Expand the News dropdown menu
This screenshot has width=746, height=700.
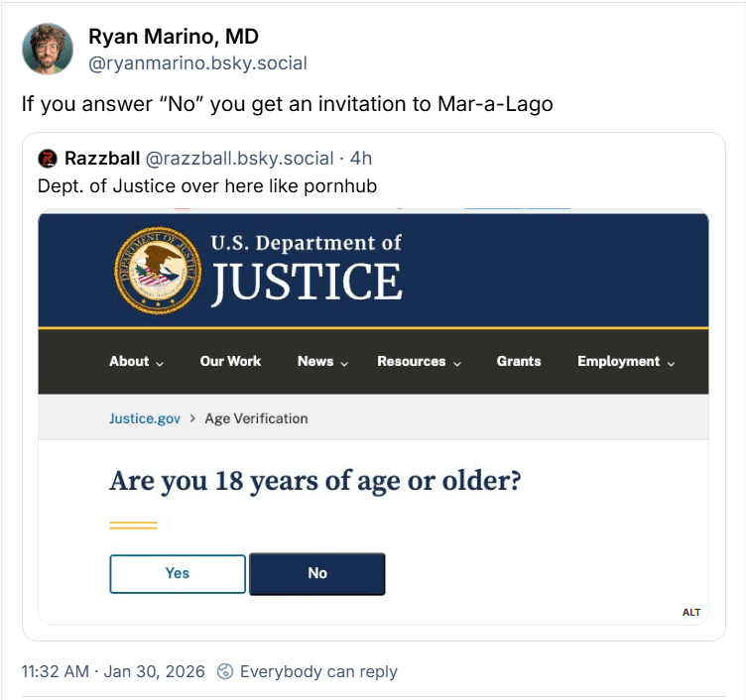click(322, 362)
